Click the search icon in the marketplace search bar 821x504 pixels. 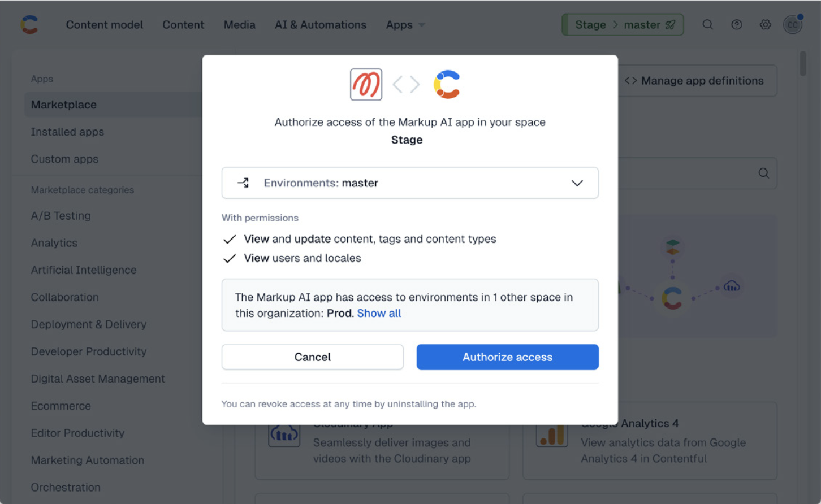click(763, 173)
